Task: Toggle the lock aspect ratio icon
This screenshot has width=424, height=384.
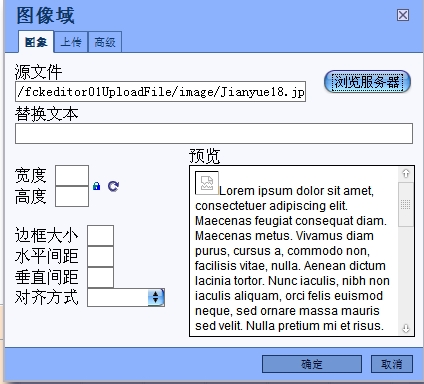Action: [97, 186]
